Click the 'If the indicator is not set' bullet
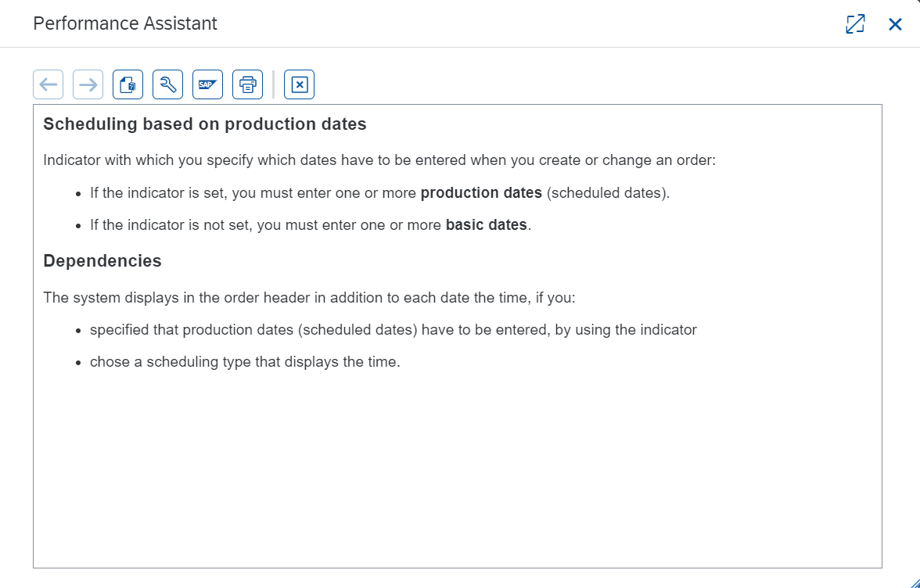The height and width of the screenshot is (588, 920). pyautogui.click(x=311, y=225)
